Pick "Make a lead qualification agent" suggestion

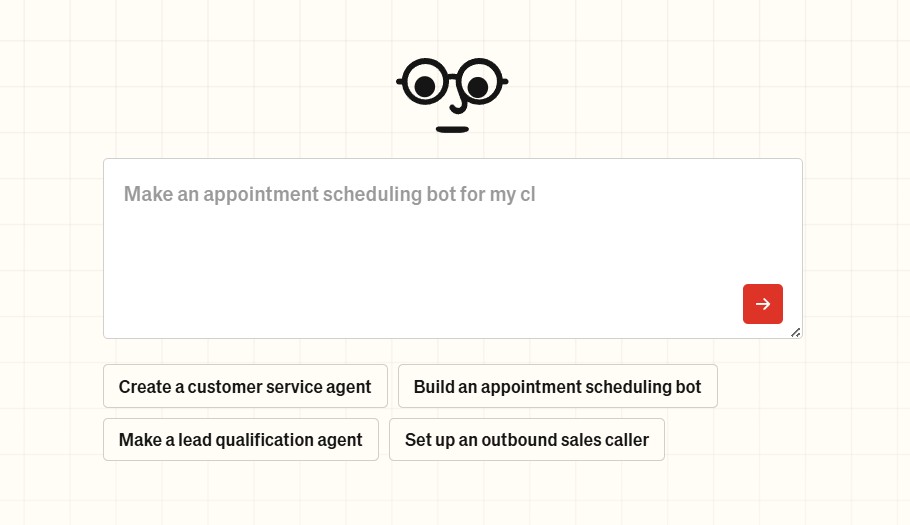click(240, 440)
